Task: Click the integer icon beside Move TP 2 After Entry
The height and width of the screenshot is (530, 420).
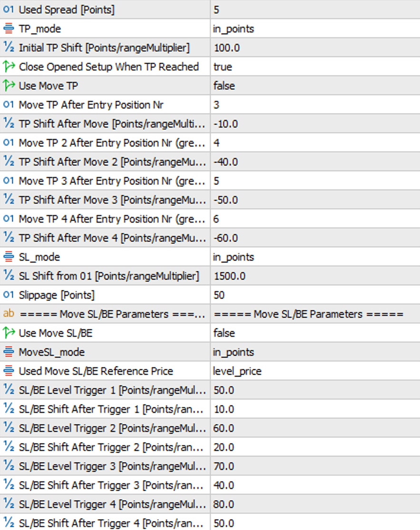Action: point(9,143)
